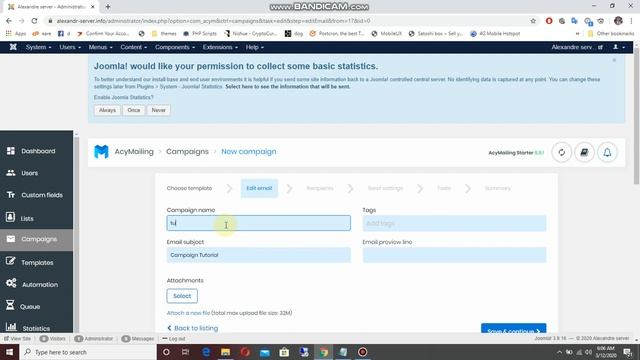Open Templates in the sidebar
The image size is (640, 360).
(37, 262)
